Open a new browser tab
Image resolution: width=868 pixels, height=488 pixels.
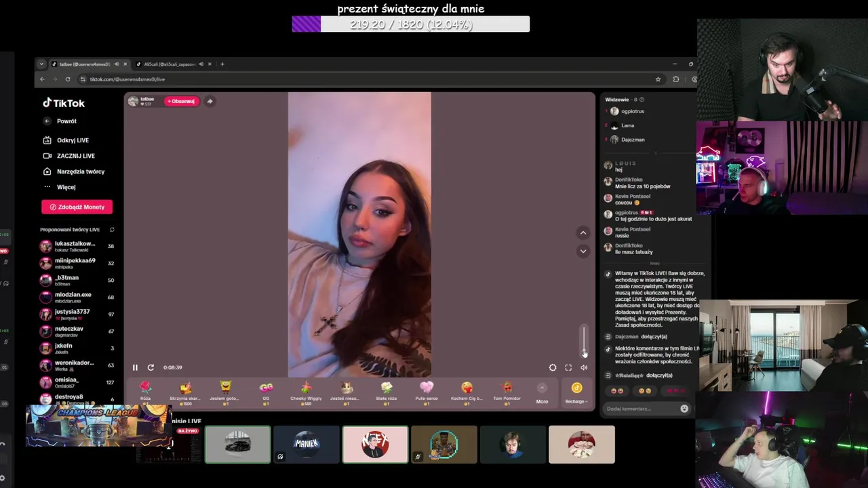222,64
